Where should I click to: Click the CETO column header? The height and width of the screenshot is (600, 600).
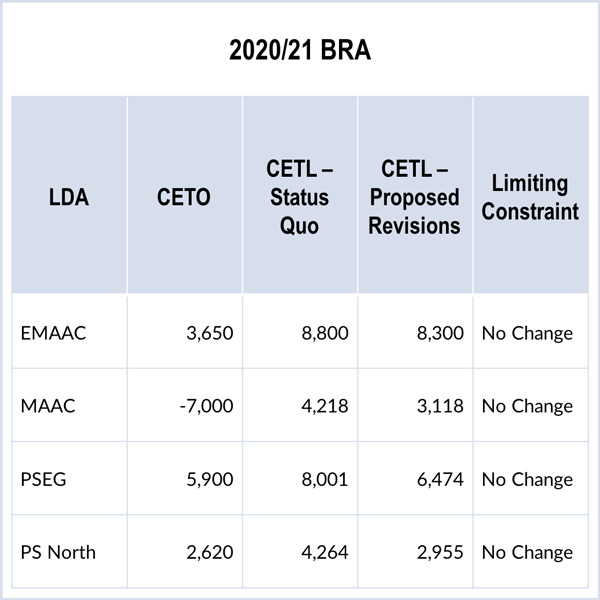pos(184,197)
